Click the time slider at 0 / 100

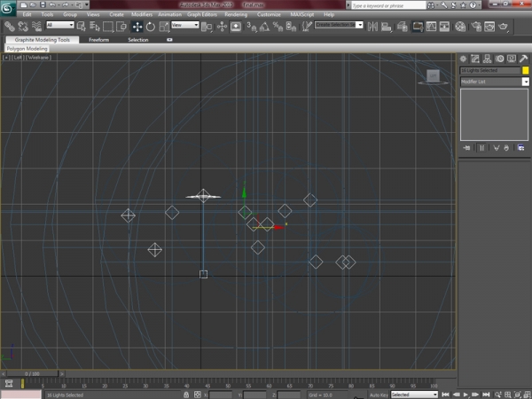[x=32, y=373]
